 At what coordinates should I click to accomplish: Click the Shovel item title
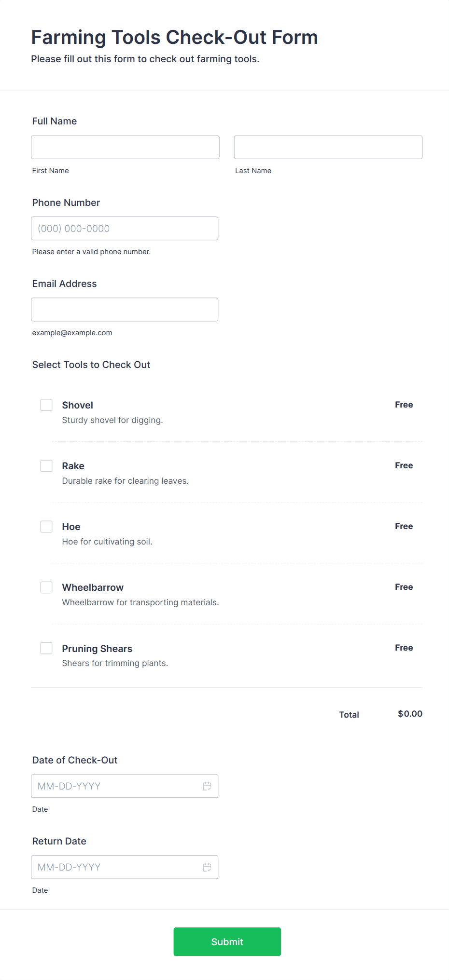coord(78,405)
